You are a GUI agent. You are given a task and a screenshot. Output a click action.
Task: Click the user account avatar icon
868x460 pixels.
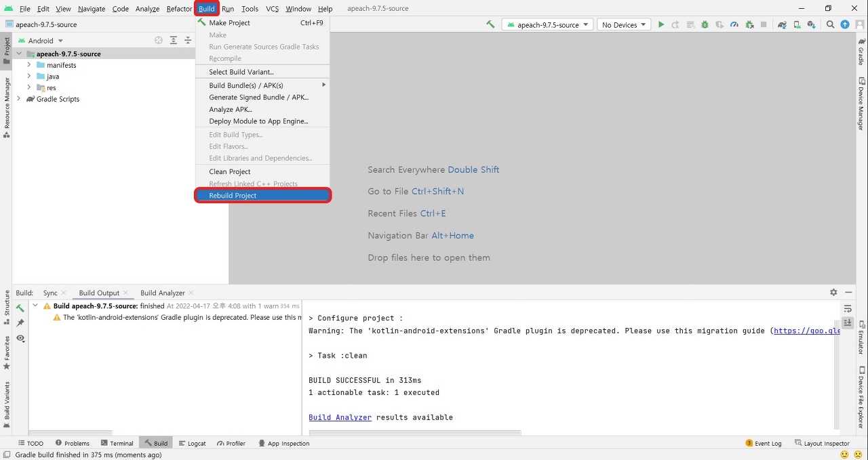859,24
